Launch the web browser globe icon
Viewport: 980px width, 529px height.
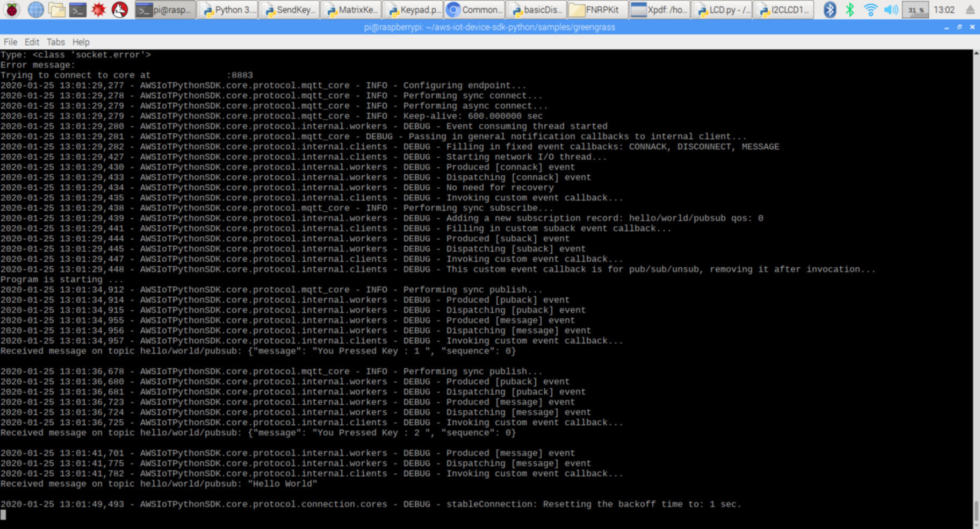[x=35, y=10]
